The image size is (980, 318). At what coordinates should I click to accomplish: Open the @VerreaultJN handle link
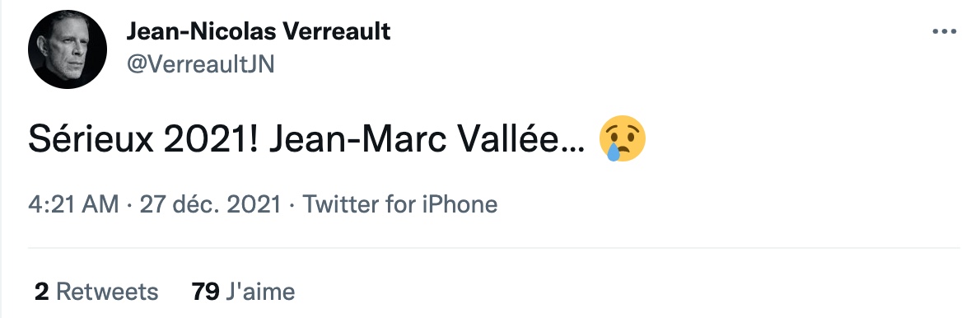tap(201, 63)
